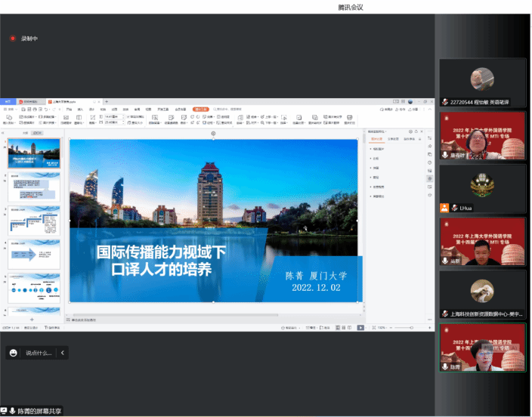This screenshot has width=532, height=417.
Task: Click the screen share icon beside 陈菁的屏幕共享
Action: tap(5, 411)
